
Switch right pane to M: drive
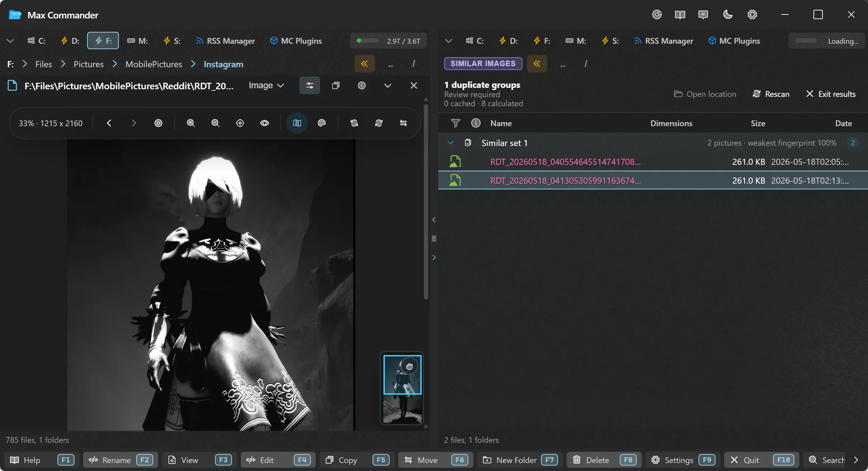(576, 41)
